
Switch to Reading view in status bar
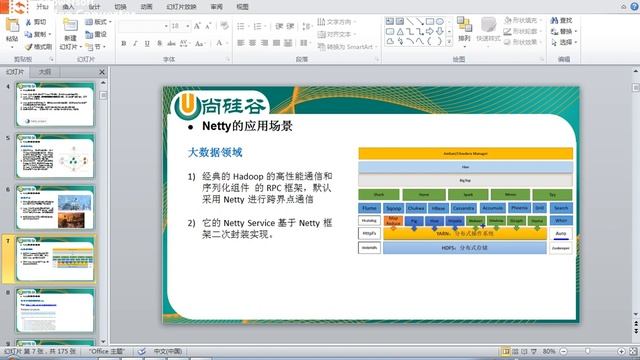pyautogui.click(x=524, y=351)
